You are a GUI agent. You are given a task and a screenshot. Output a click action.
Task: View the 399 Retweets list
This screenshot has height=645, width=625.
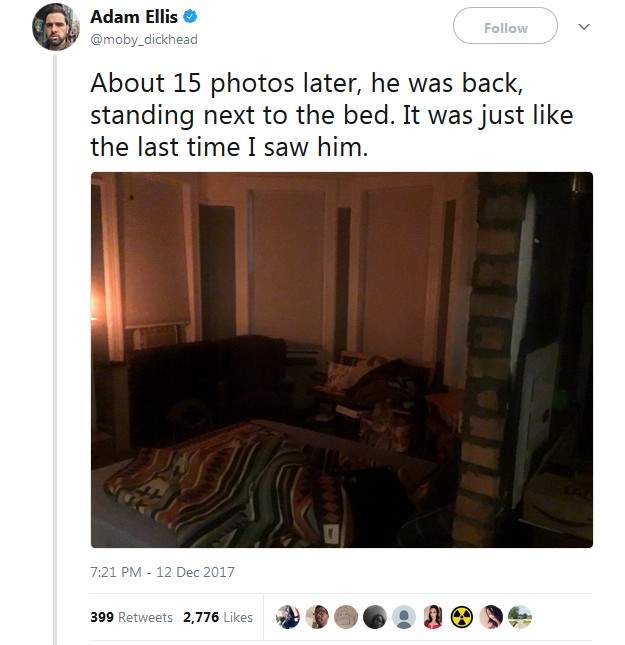(x=131, y=617)
